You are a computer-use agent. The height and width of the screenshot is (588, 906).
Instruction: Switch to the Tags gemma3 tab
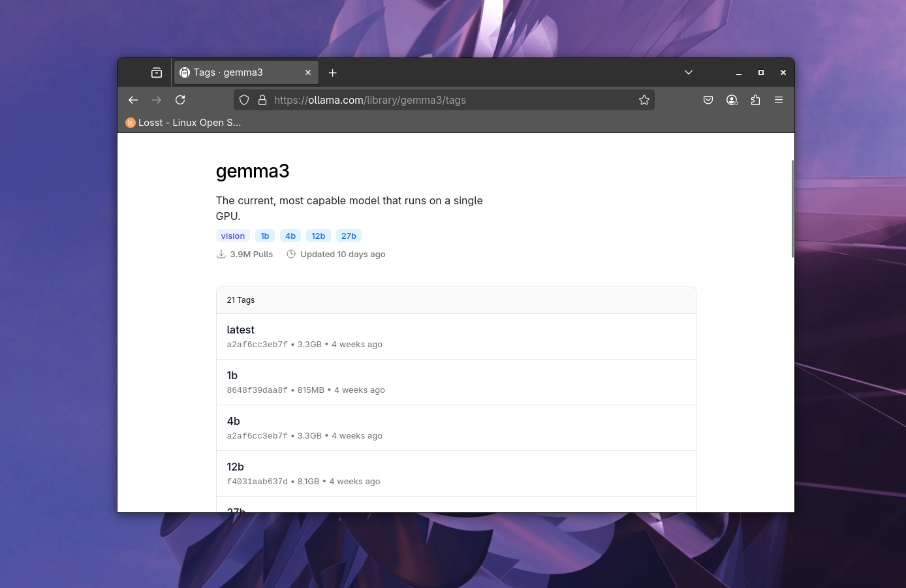(235, 72)
